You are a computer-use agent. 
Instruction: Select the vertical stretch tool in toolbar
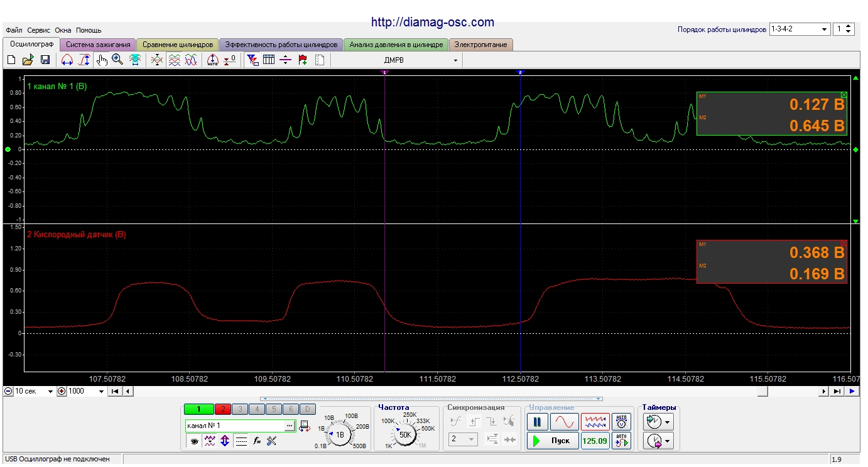(85, 60)
